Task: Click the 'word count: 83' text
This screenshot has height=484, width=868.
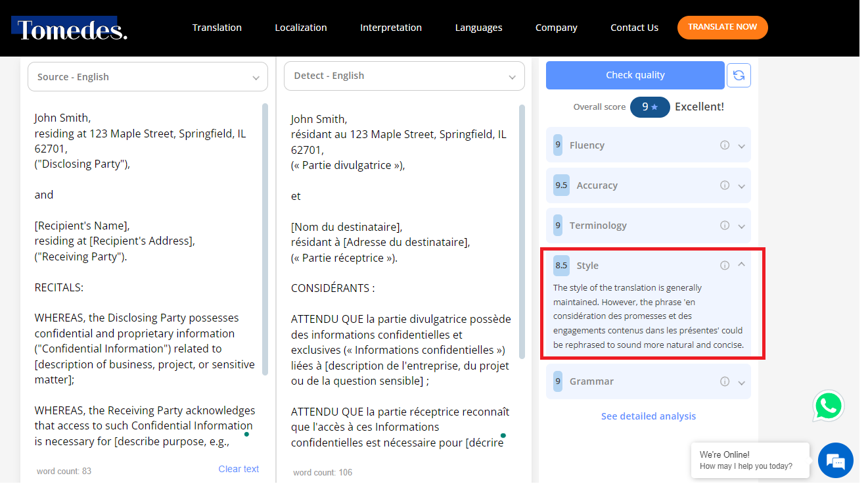Action: click(x=64, y=472)
